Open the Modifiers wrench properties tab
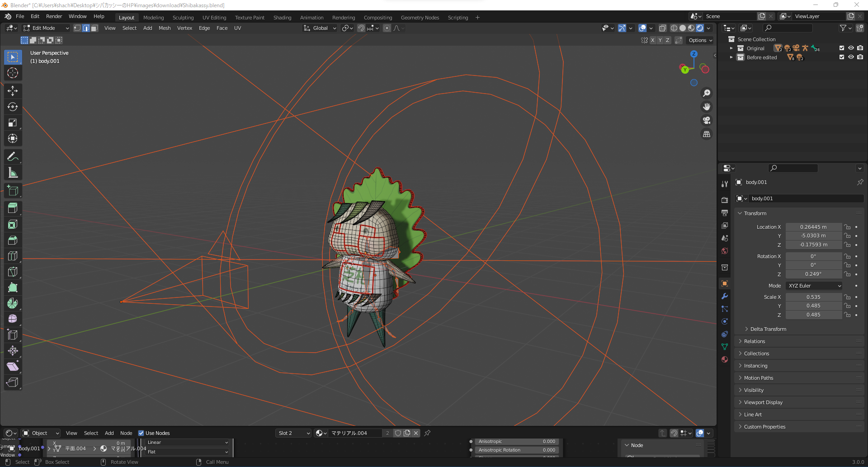This screenshot has width=868, height=467. 725,296
